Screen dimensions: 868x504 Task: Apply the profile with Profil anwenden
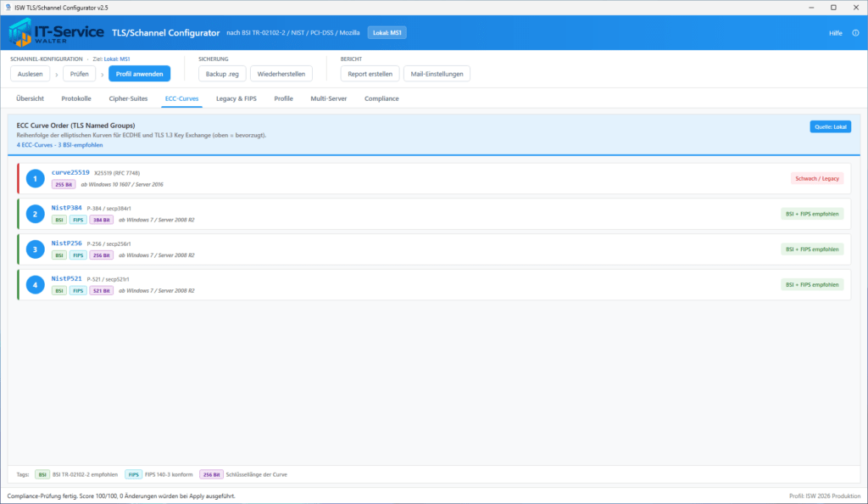coord(140,74)
